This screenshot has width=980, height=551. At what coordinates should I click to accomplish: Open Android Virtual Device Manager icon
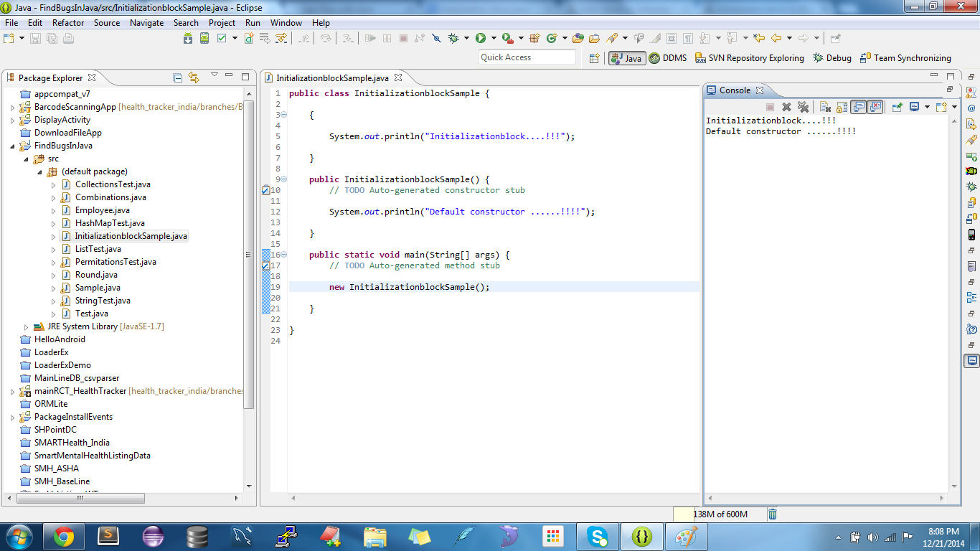pyautogui.click(x=203, y=38)
